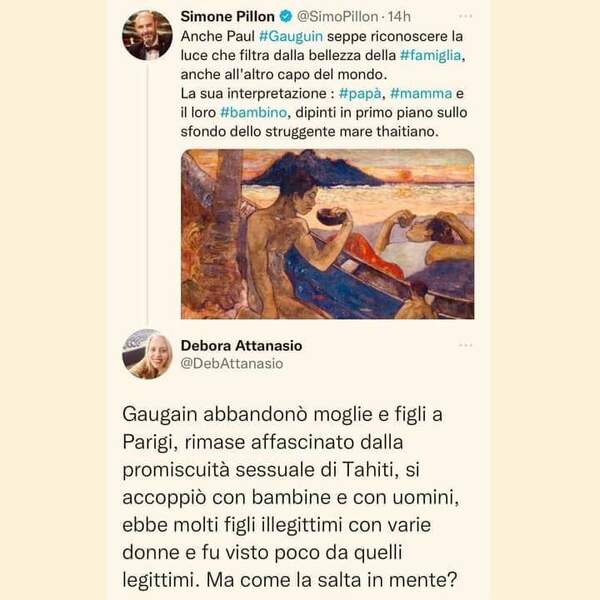
Task: Click the Simone Pillon display name
Action: [228, 16]
